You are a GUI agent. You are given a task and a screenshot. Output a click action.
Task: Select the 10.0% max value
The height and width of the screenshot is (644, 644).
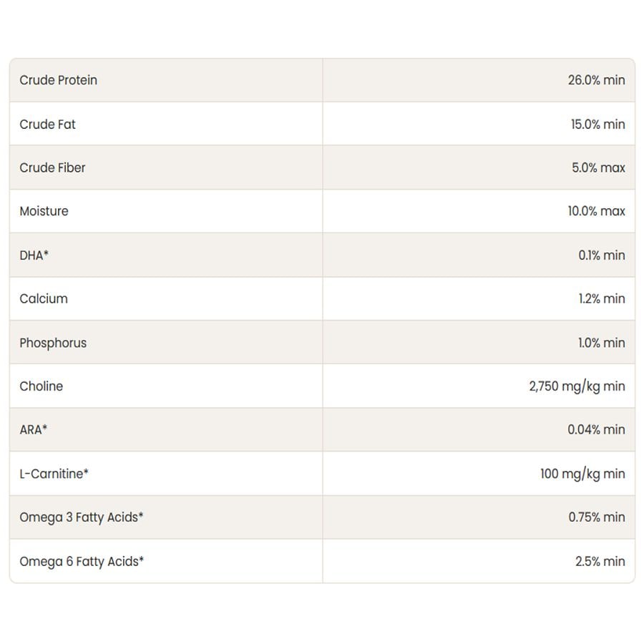pos(596,211)
